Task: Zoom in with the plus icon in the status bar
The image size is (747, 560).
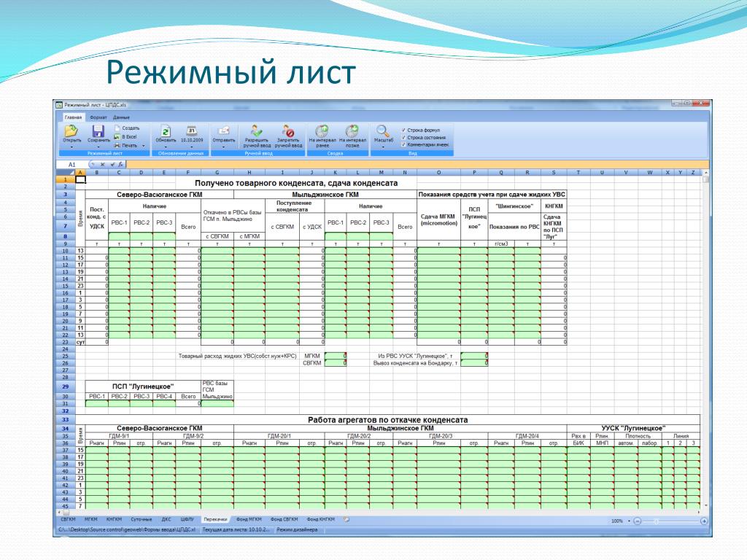Action: tap(704, 521)
